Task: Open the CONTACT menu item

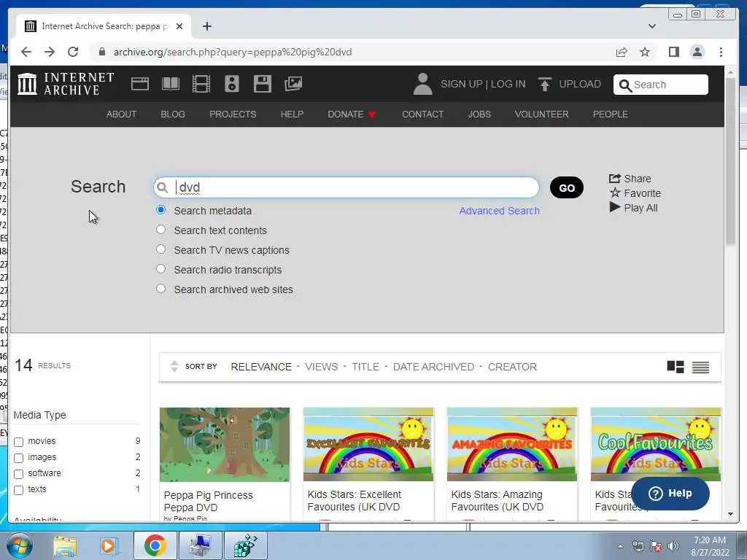Action: click(422, 114)
